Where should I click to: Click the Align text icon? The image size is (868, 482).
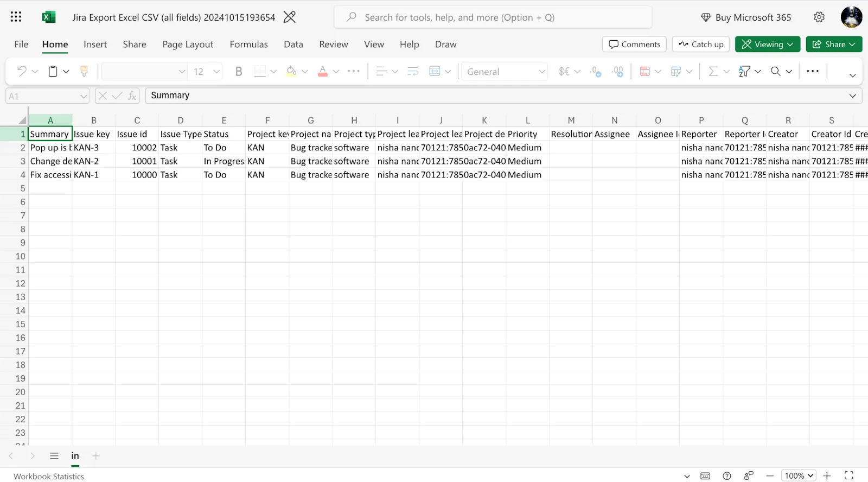(381, 71)
